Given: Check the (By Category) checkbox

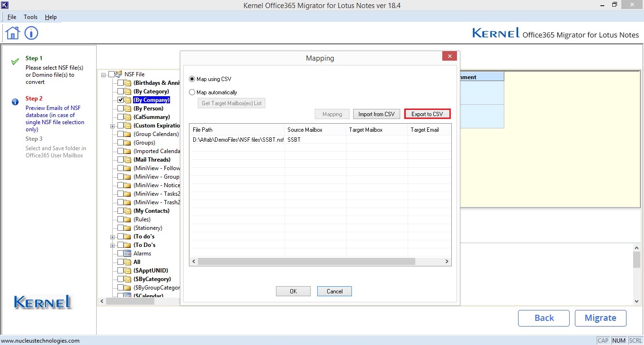Looking at the screenshot, I should point(120,91).
